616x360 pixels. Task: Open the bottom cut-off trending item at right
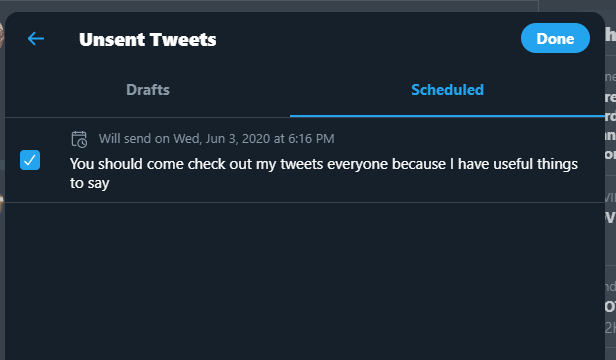pos(610,309)
